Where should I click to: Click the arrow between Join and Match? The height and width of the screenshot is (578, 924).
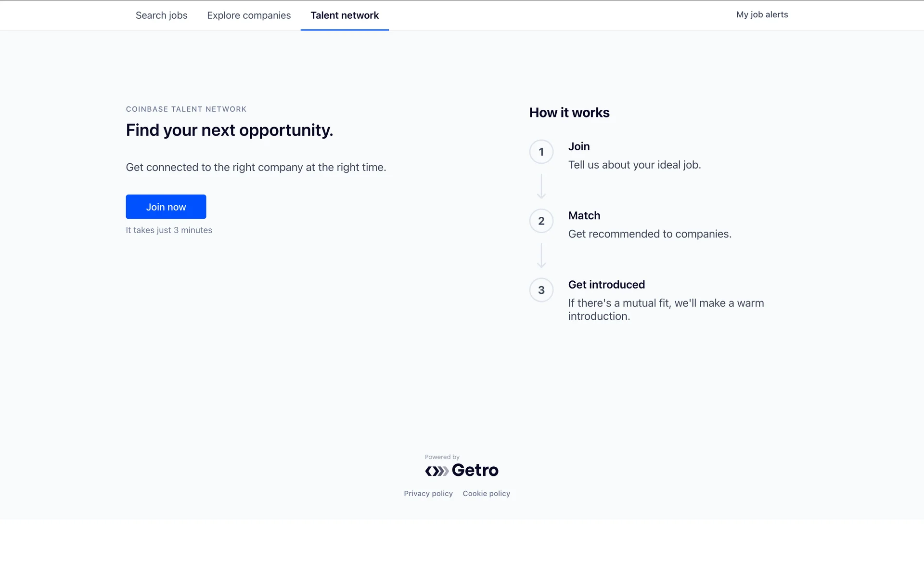pyautogui.click(x=541, y=186)
